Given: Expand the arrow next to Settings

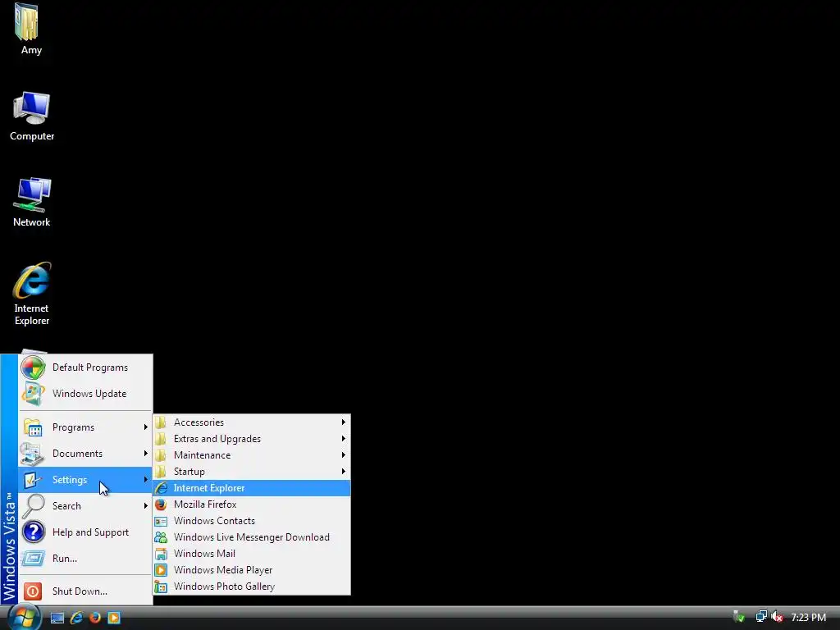Looking at the screenshot, I should pos(146,479).
